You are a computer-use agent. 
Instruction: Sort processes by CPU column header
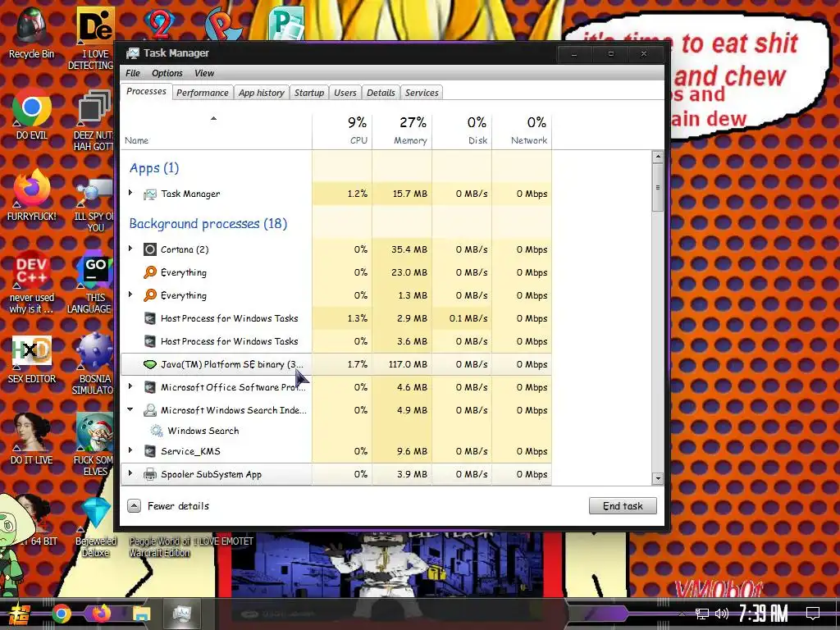(x=342, y=130)
